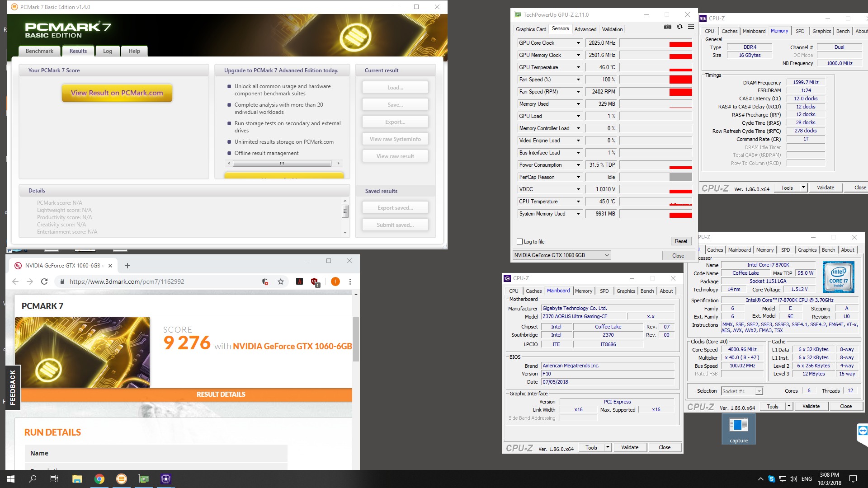Viewport: 868px width, 488px height.
Task: Switch to GPU-Z via taskbar icon
Action: pos(144,479)
